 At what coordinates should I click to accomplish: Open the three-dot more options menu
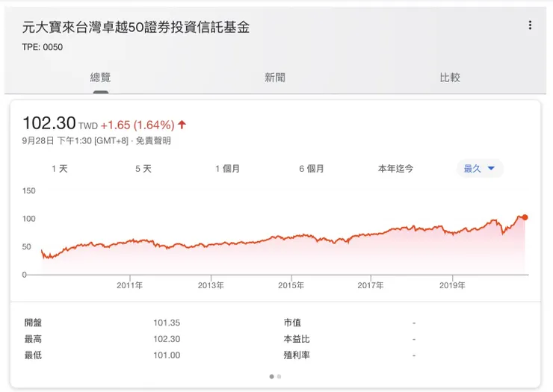point(530,25)
